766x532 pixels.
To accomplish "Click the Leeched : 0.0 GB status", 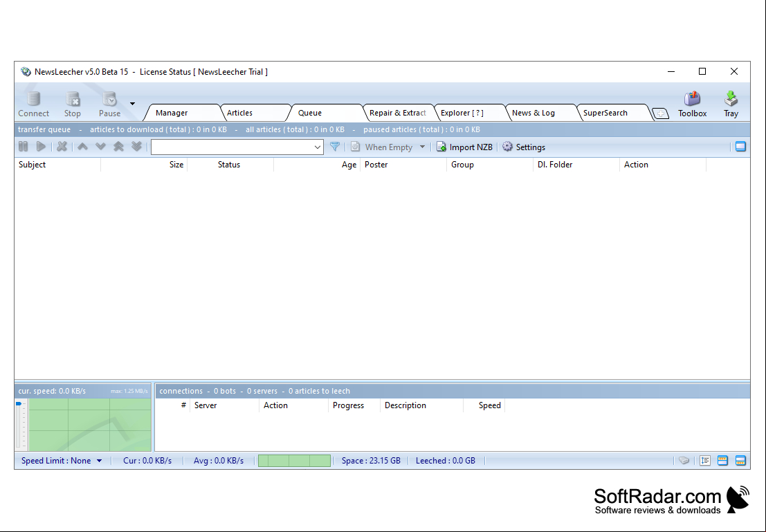I will point(446,461).
